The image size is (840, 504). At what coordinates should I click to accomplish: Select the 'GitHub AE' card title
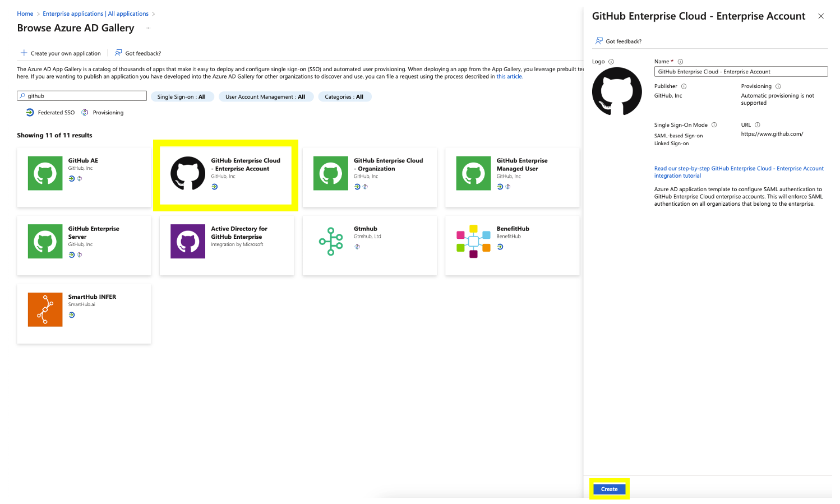[x=83, y=161]
